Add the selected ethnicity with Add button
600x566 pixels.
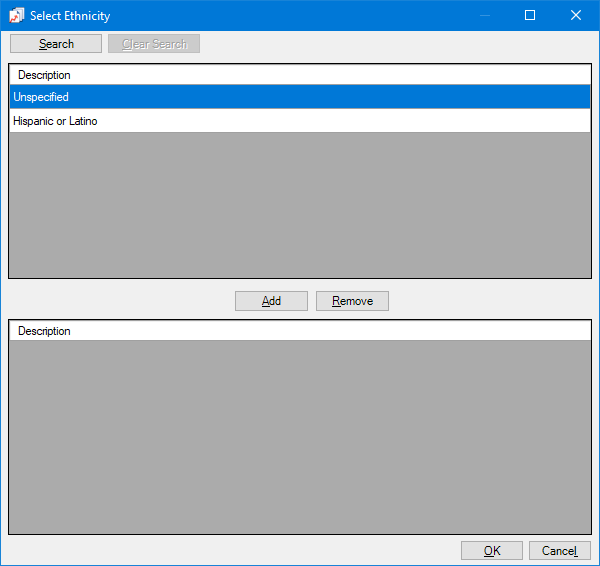pyautogui.click(x=271, y=301)
